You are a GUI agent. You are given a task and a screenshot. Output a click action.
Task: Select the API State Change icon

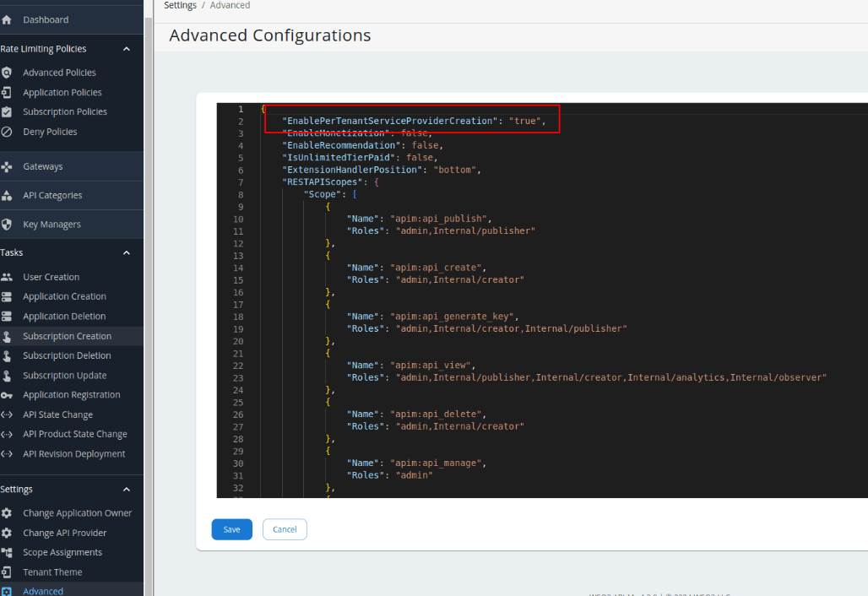[x=8, y=414]
